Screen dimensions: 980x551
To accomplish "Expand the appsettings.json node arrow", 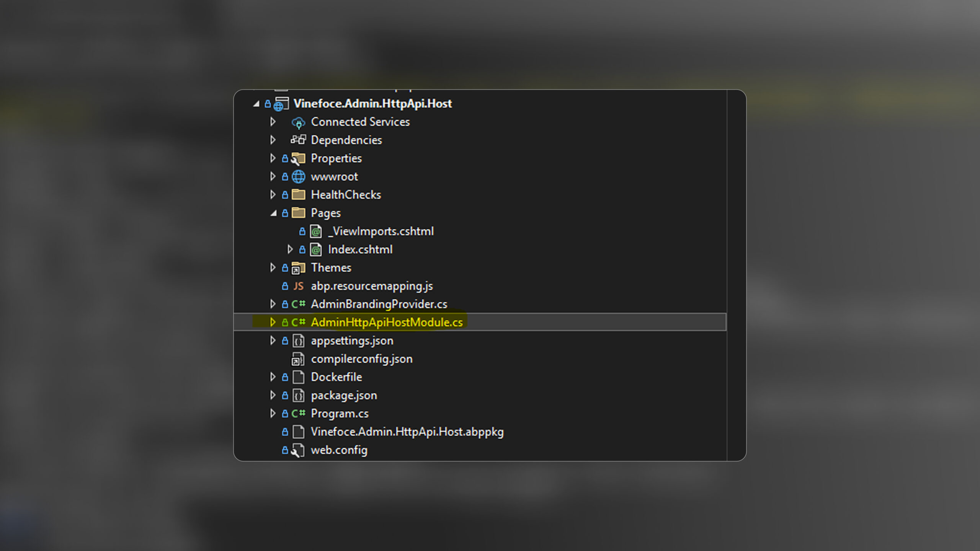I will point(273,341).
